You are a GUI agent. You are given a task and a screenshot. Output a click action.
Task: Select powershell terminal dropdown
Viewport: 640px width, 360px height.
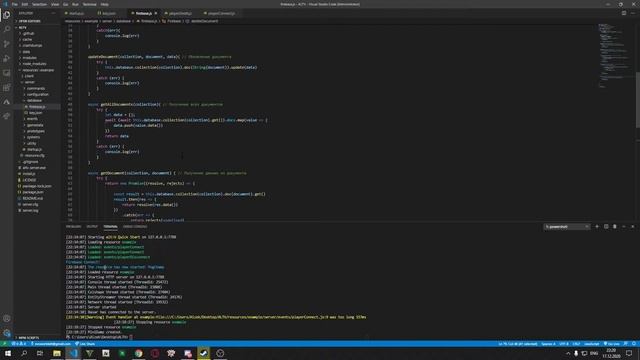click(567, 227)
